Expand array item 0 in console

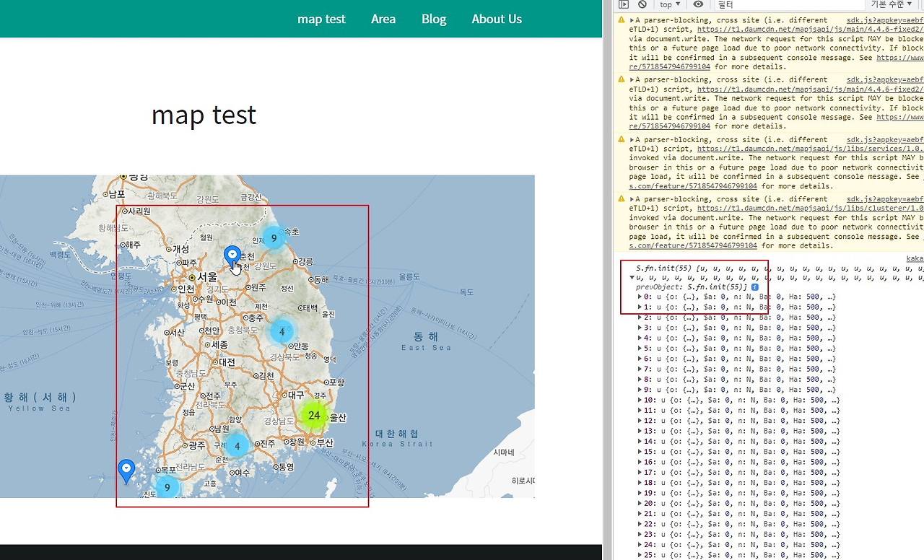point(640,297)
